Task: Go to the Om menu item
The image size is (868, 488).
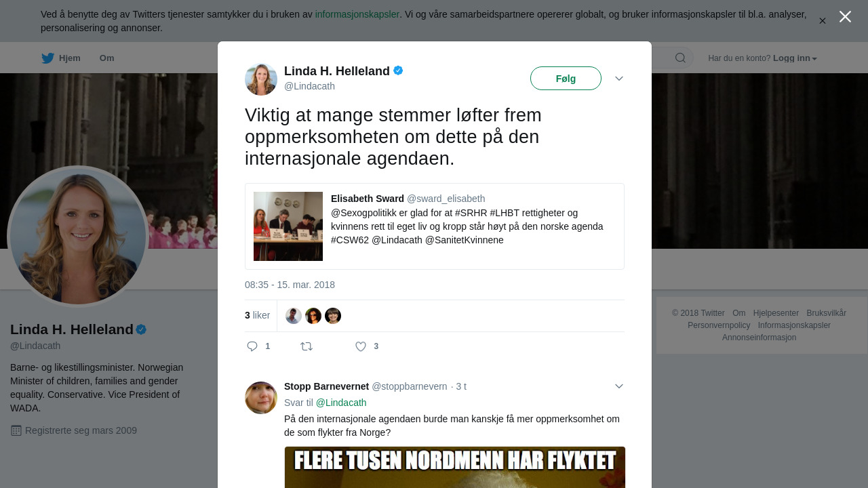Action: coord(107,58)
